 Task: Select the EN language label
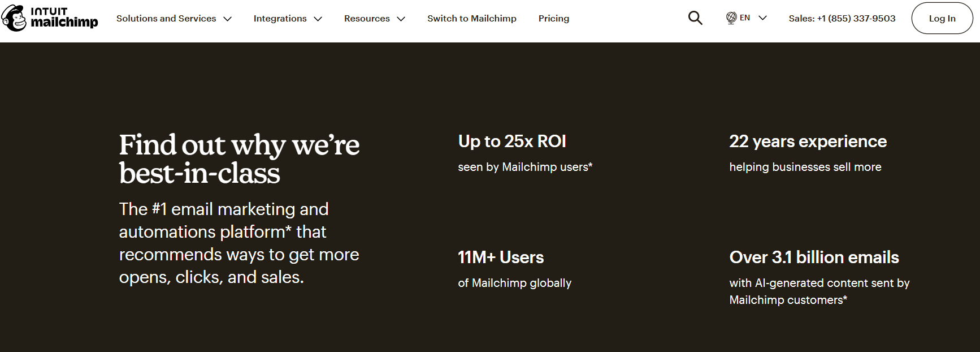click(745, 18)
